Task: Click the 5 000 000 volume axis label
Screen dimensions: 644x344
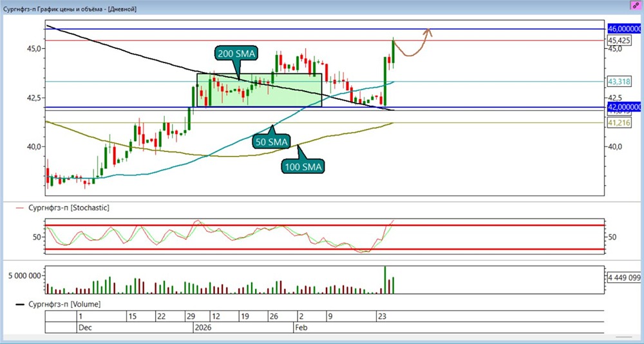Action: coord(25,276)
